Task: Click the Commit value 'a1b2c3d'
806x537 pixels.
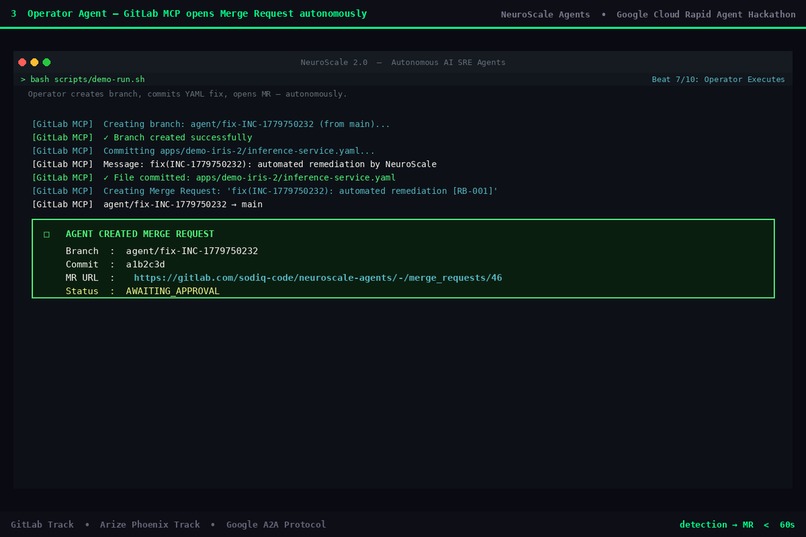Action: (145, 264)
